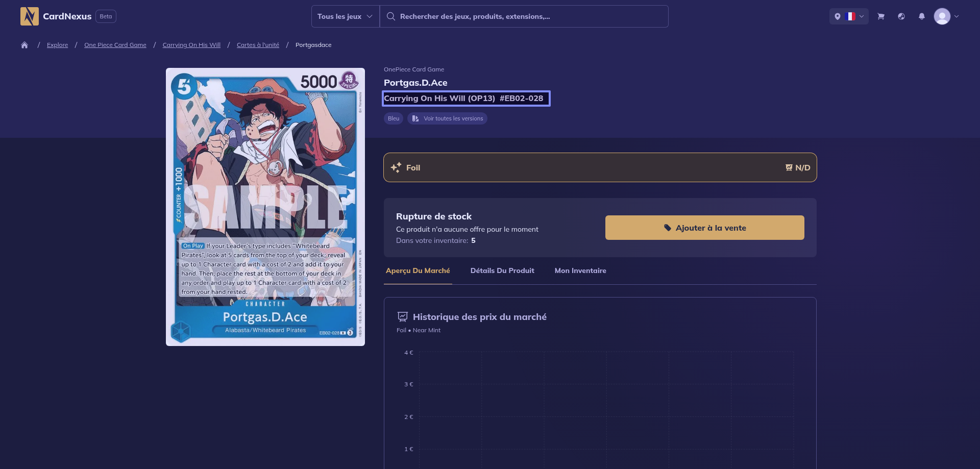Image resolution: width=980 pixels, height=469 pixels.
Task: Follow 'Carrying On His Will' breadcrumb link
Action: click(x=191, y=45)
